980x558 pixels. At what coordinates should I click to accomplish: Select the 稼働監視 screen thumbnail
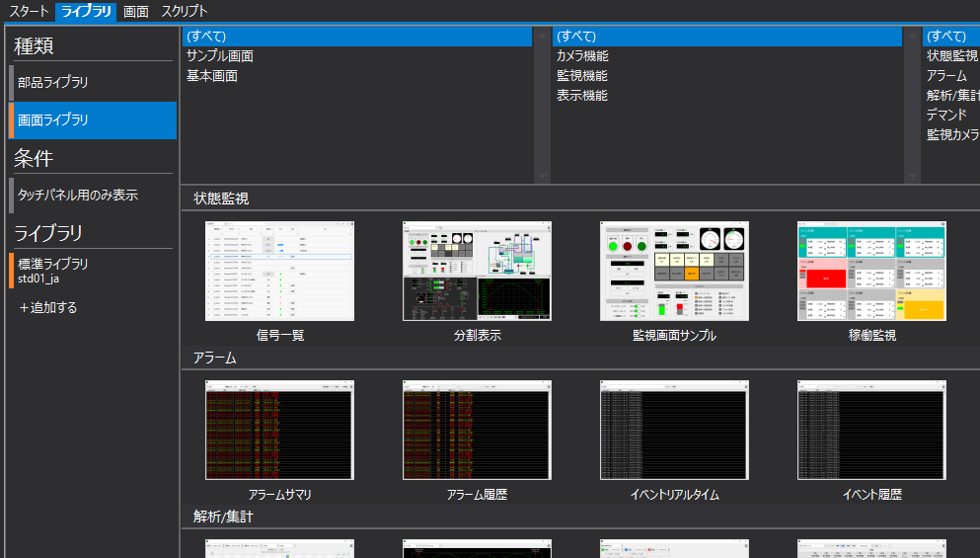coord(871,272)
